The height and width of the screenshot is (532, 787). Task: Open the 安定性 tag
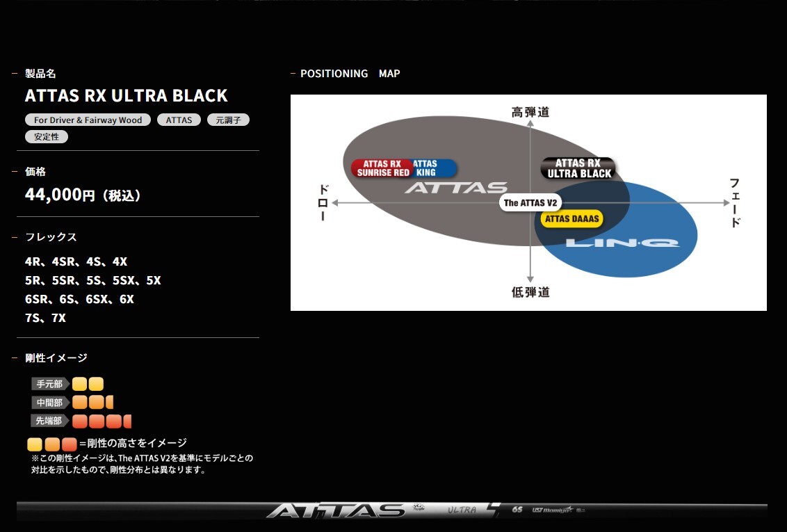tap(46, 136)
